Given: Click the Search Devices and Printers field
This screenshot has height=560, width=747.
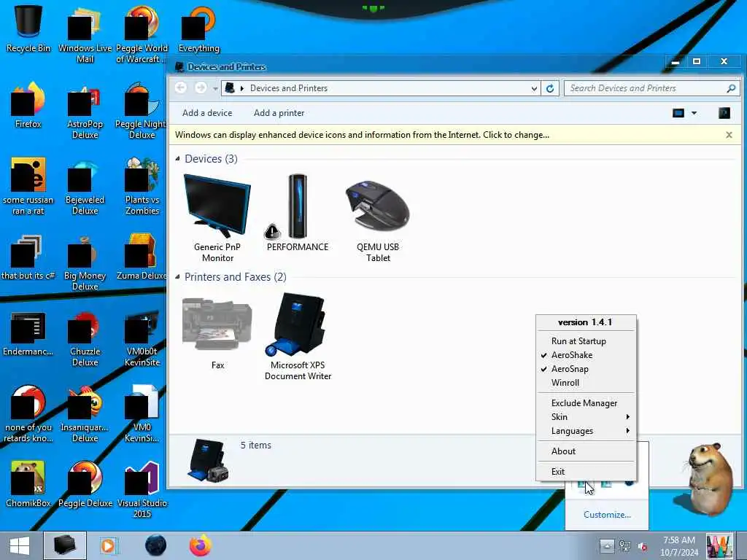Looking at the screenshot, I should [x=646, y=88].
